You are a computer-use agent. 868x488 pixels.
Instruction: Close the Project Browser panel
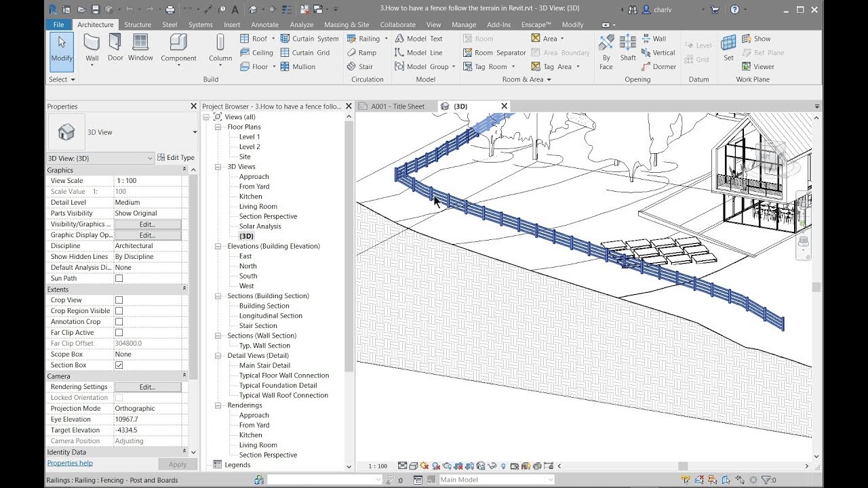coord(349,106)
